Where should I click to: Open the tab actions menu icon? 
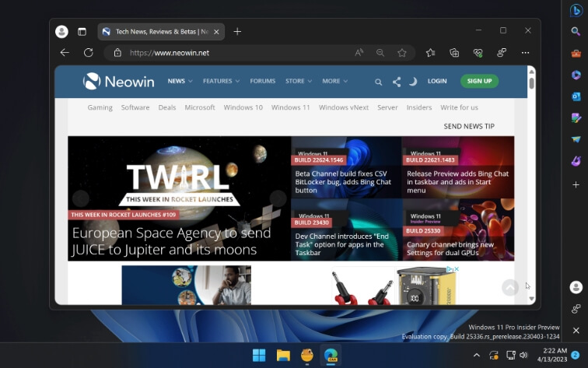click(82, 32)
